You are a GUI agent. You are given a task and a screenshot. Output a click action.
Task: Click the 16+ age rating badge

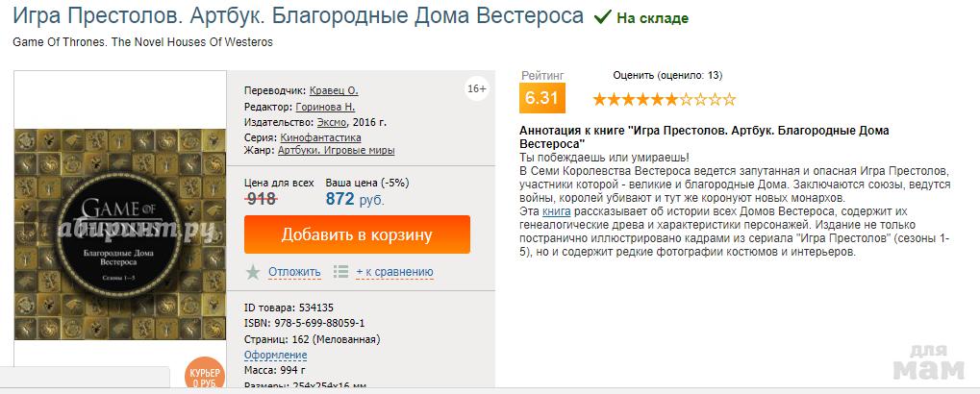(477, 89)
